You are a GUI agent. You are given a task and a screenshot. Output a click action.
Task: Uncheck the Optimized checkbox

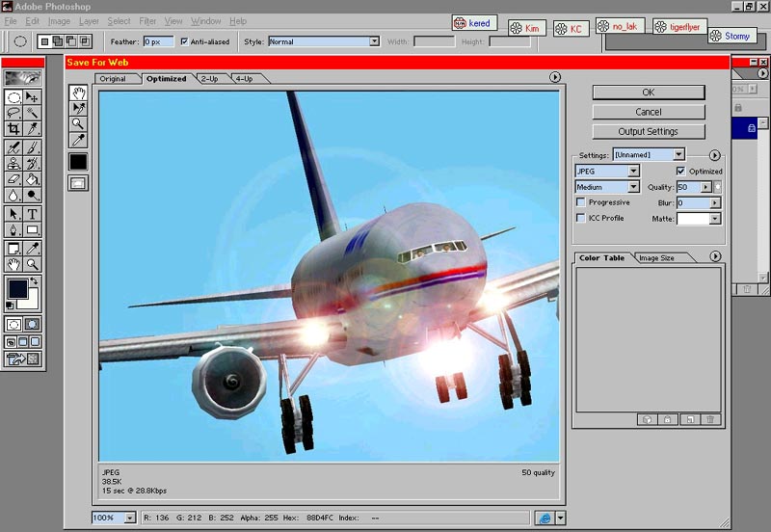pyautogui.click(x=681, y=171)
